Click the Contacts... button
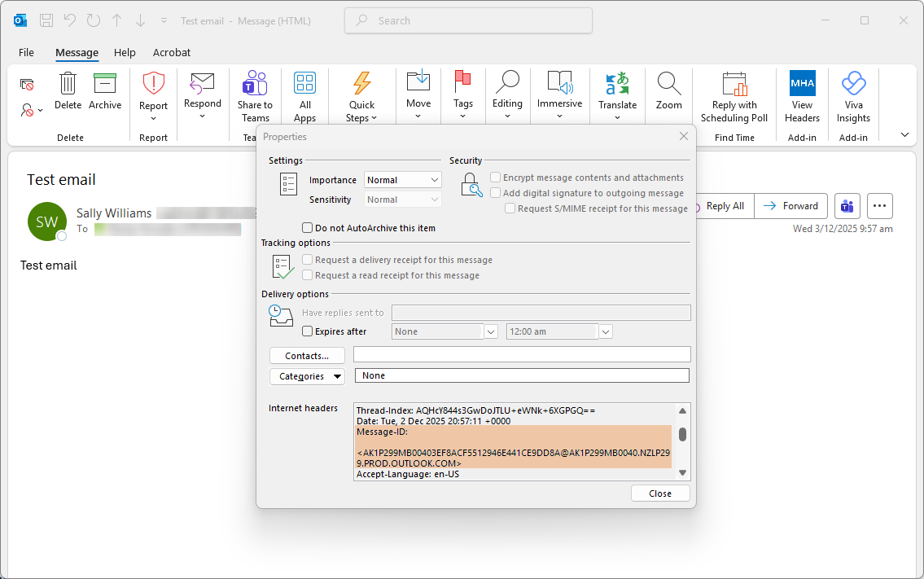This screenshot has height=579, width=924. (x=307, y=356)
